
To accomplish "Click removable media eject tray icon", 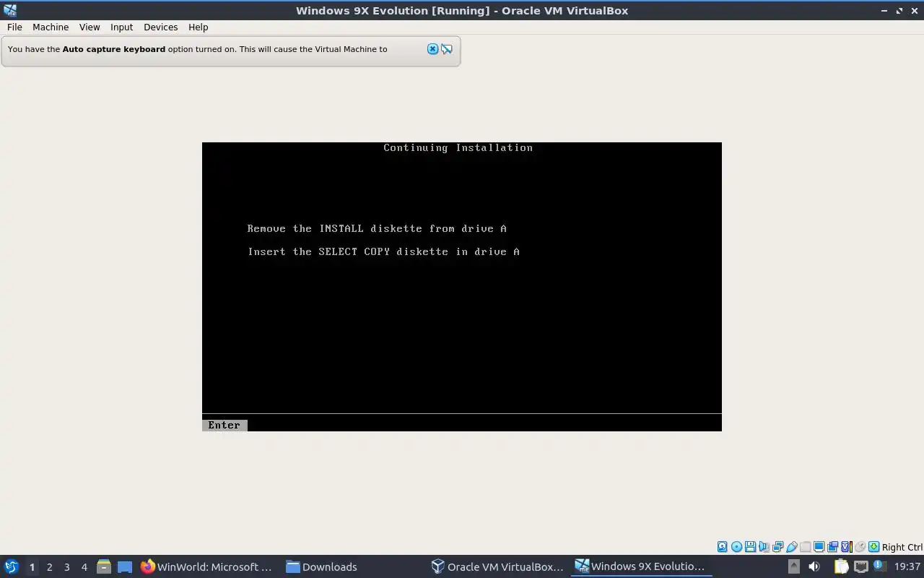I will 793,566.
